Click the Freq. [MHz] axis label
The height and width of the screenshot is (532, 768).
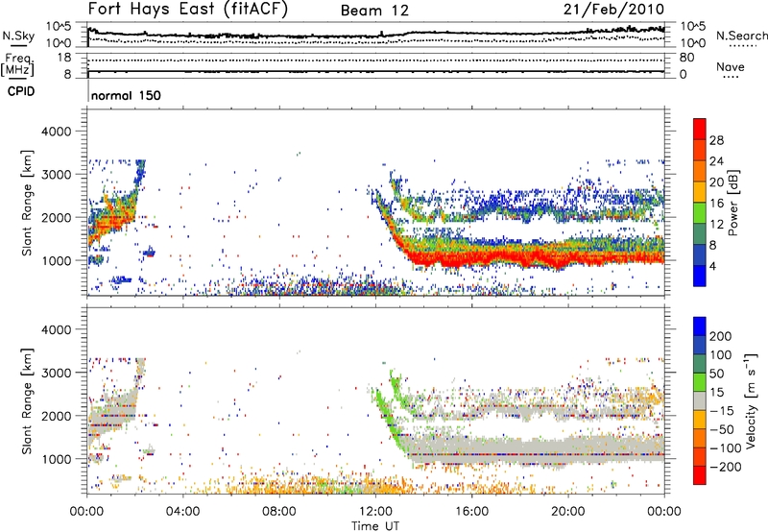point(17,64)
